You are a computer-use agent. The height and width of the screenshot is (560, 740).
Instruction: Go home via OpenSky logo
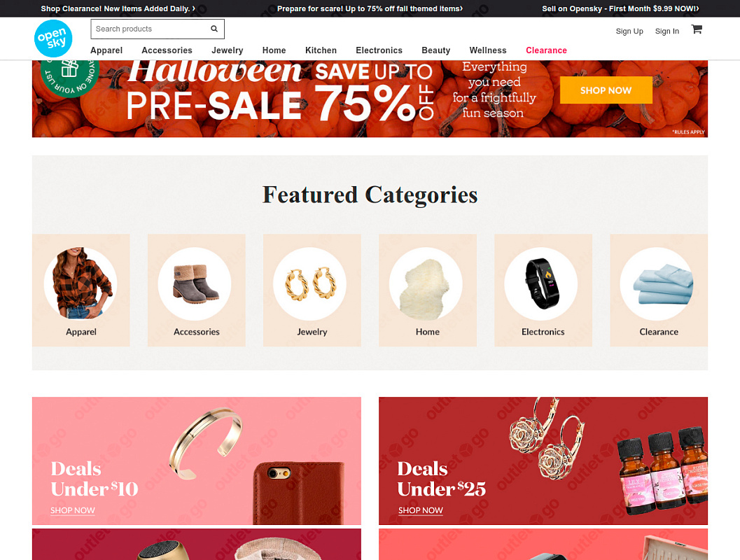53,38
